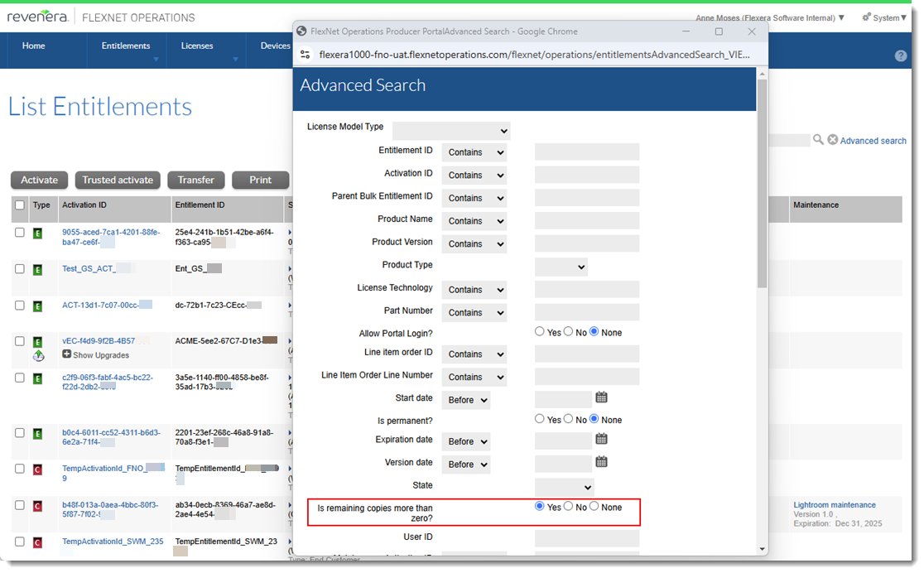This screenshot has width=924, height=573.
Task: Open the Start date calendar picker
Action: pos(602,397)
